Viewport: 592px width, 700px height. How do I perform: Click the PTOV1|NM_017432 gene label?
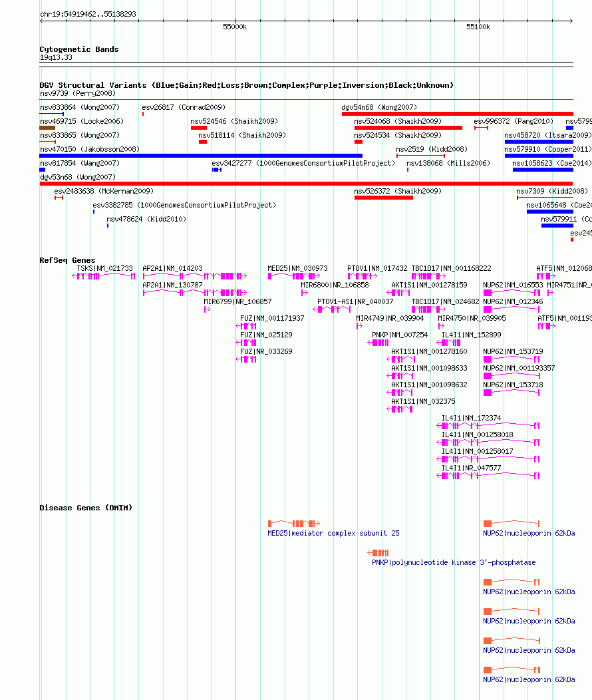point(377,268)
